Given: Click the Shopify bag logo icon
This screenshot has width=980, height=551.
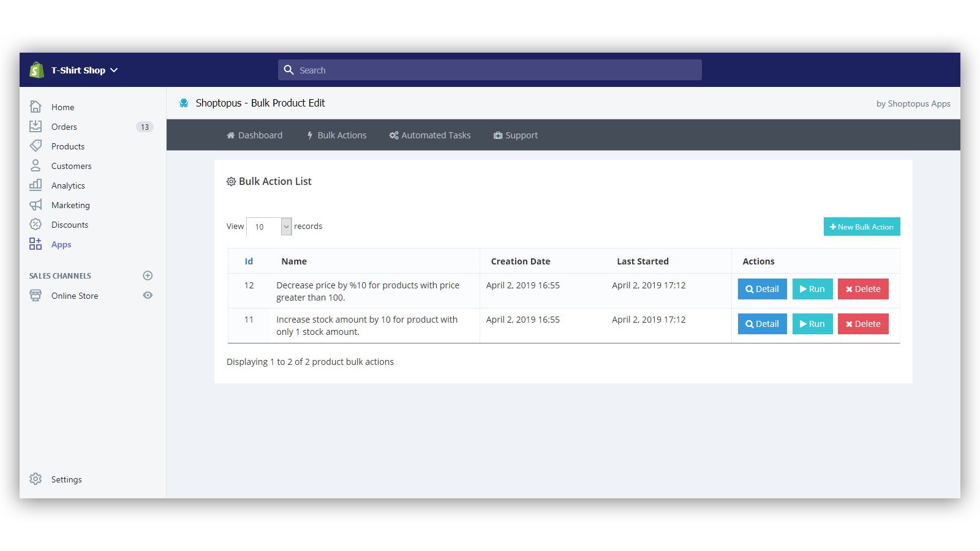Looking at the screenshot, I should (37, 70).
